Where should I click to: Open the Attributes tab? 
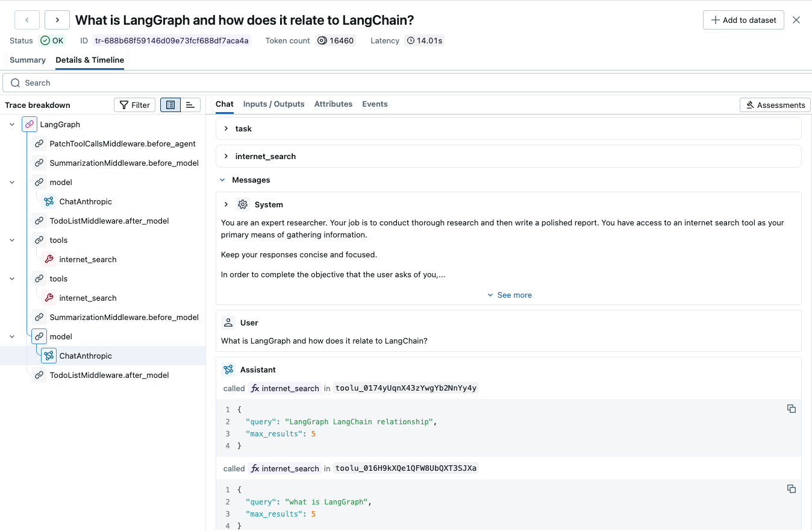click(333, 104)
